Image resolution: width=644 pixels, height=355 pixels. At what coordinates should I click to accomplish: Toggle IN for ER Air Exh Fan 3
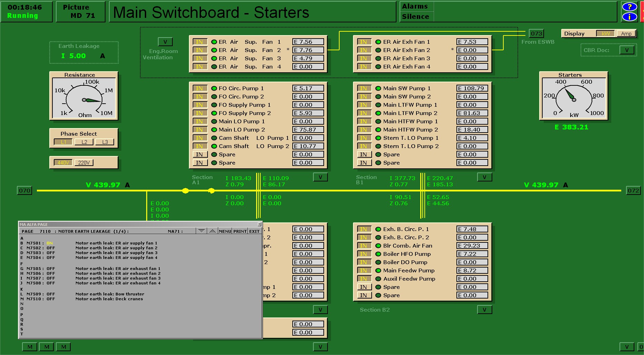[364, 59]
